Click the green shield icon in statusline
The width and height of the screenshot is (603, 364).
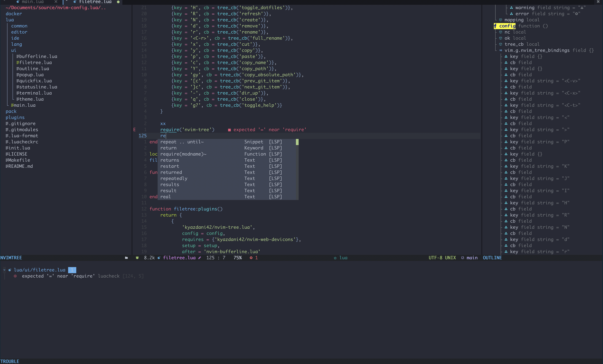tap(137, 258)
